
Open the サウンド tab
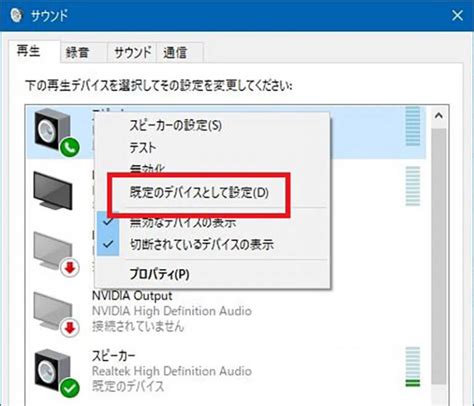133,53
